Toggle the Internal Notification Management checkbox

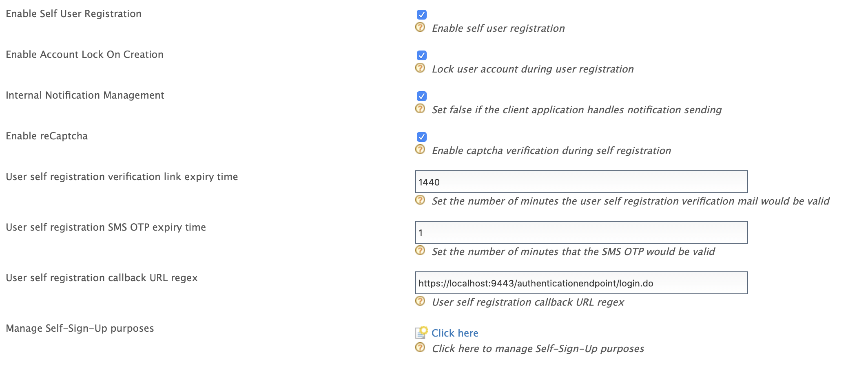click(421, 96)
